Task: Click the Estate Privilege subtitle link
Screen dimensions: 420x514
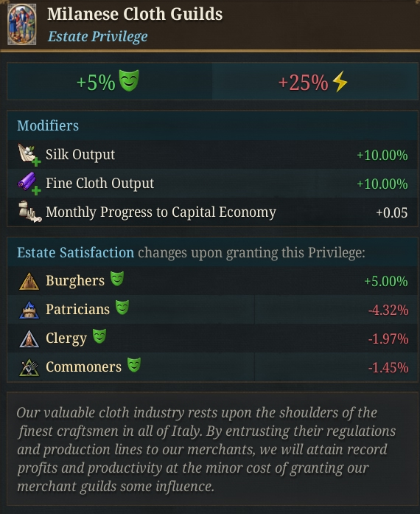Action: [97, 36]
